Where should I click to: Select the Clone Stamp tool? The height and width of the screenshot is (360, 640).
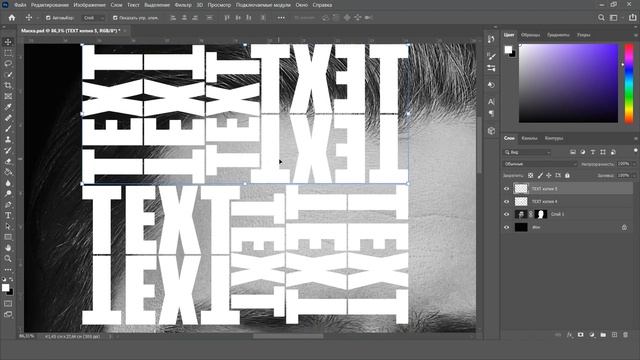click(x=8, y=140)
